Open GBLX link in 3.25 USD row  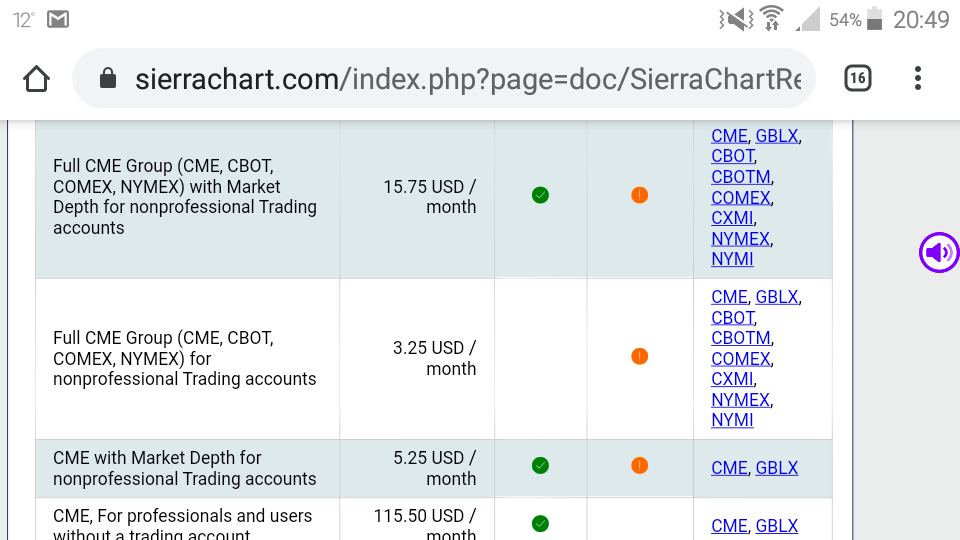tap(776, 297)
